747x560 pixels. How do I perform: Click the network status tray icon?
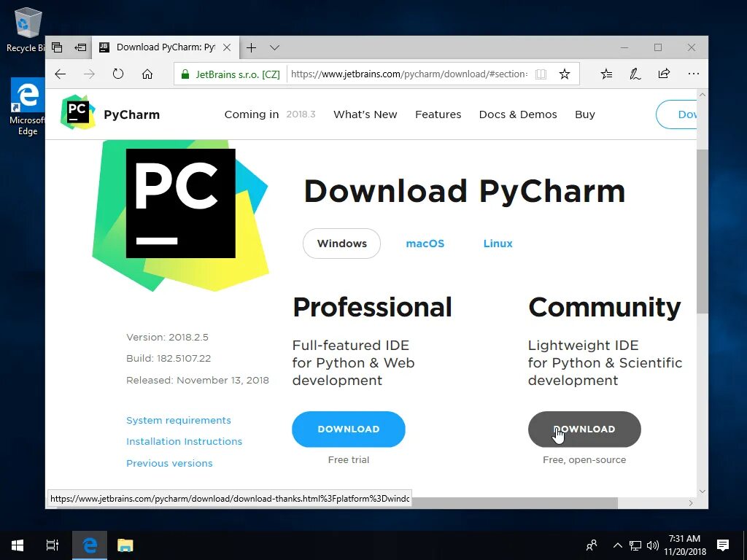(x=635, y=545)
